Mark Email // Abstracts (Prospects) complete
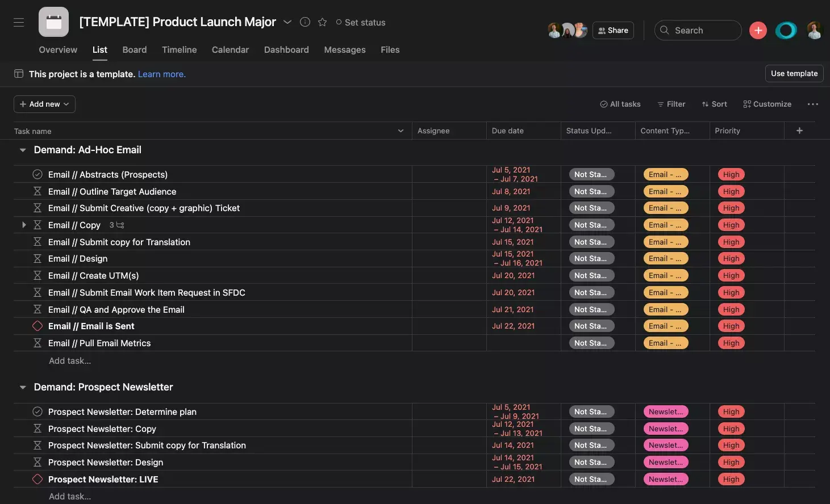Image resolution: width=830 pixels, height=504 pixels. point(37,174)
